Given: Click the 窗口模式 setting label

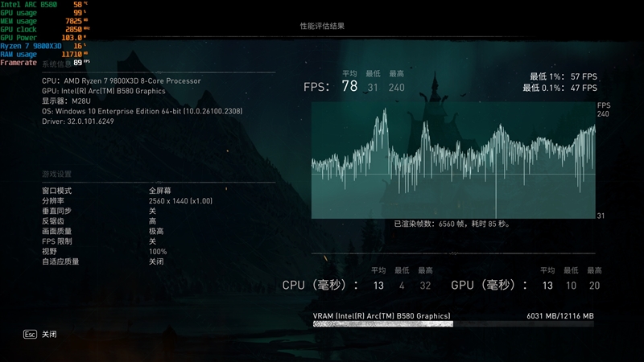Looking at the screenshot, I should [x=56, y=191].
